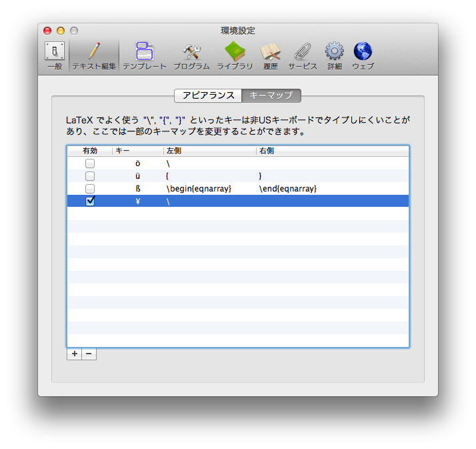Open the プログラム tools pane

point(191,55)
